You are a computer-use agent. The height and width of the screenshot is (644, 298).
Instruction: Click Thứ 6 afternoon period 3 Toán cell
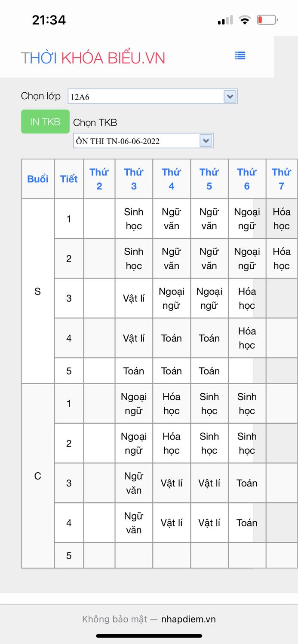point(247,483)
